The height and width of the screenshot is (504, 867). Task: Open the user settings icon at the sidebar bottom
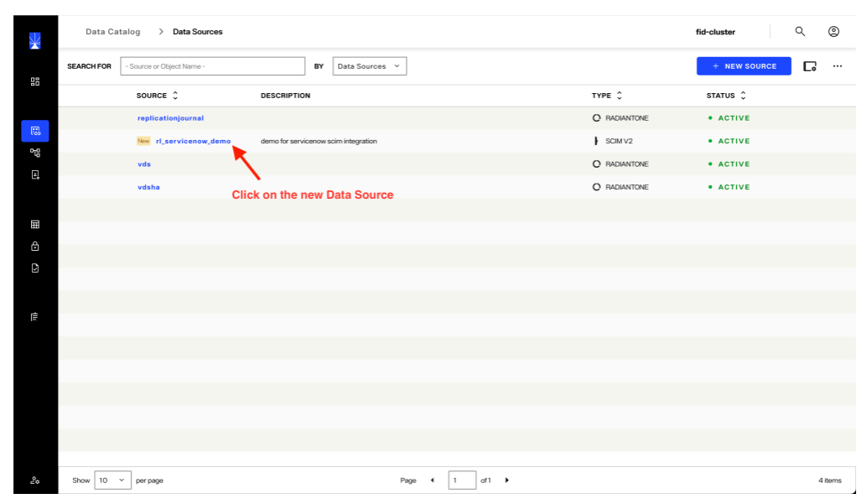coord(35,481)
